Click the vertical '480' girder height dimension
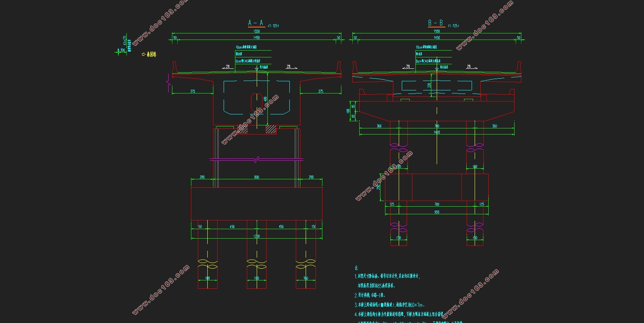644x323 pixels. pyautogui.click(x=265, y=99)
